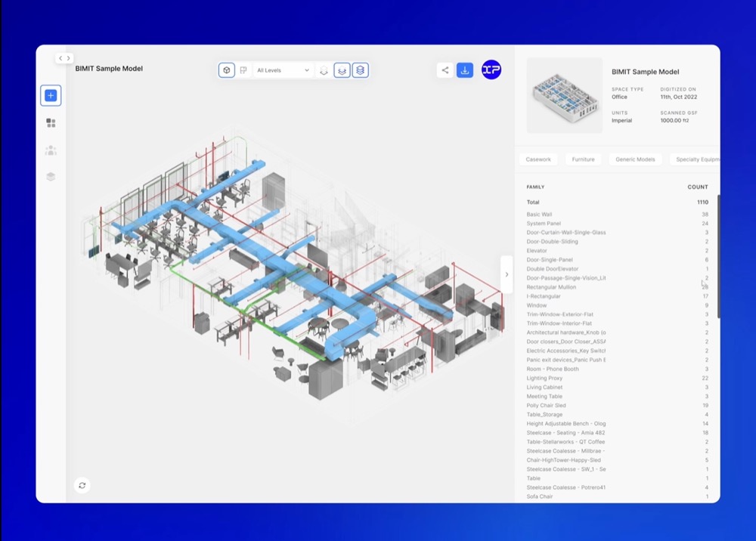Switch to 3D cube view mode
The height and width of the screenshot is (541, 756).
click(227, 70)
